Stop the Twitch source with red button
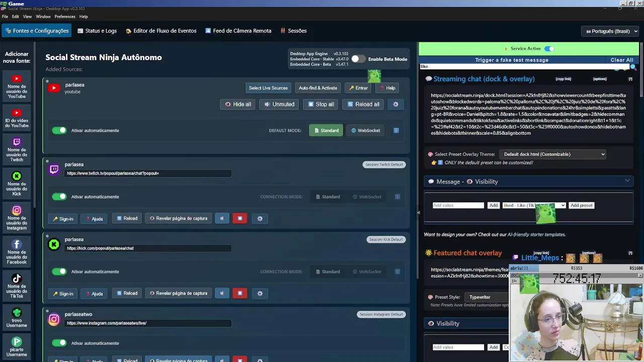The image size is (644, 362). tap(240, 218)
